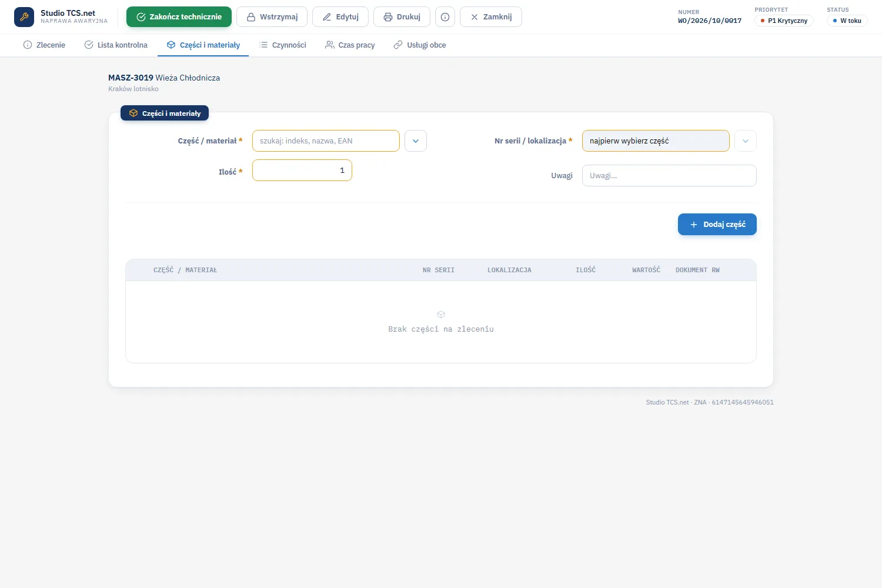Click the W toku status badge
This screenshot has width=882, height=588.
847,21
